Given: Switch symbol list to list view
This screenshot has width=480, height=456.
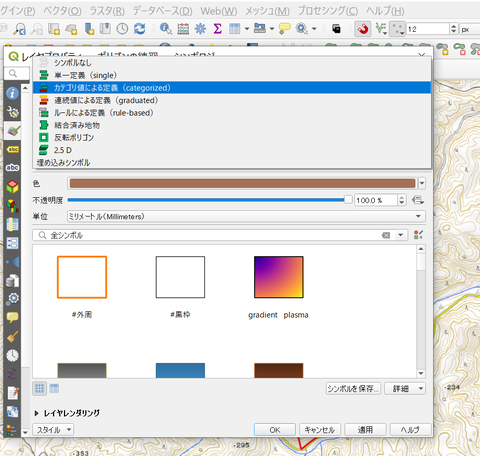Looking at the screenshot, I should click(x=54, y=388).
